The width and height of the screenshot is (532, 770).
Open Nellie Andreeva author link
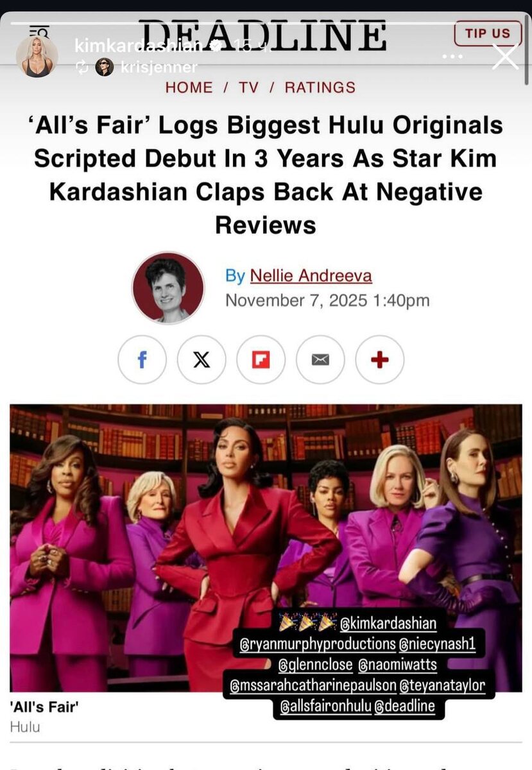(311, 276)
